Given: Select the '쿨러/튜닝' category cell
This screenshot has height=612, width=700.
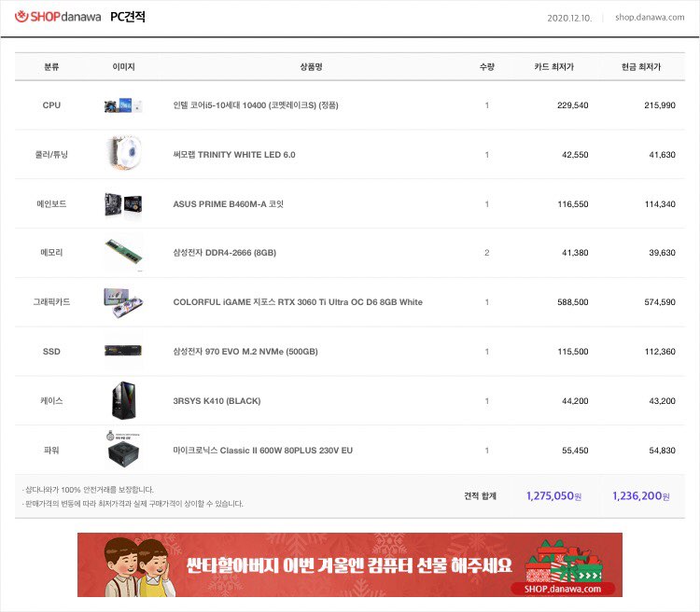Looking at the screenshot, I should click(51, 155).
